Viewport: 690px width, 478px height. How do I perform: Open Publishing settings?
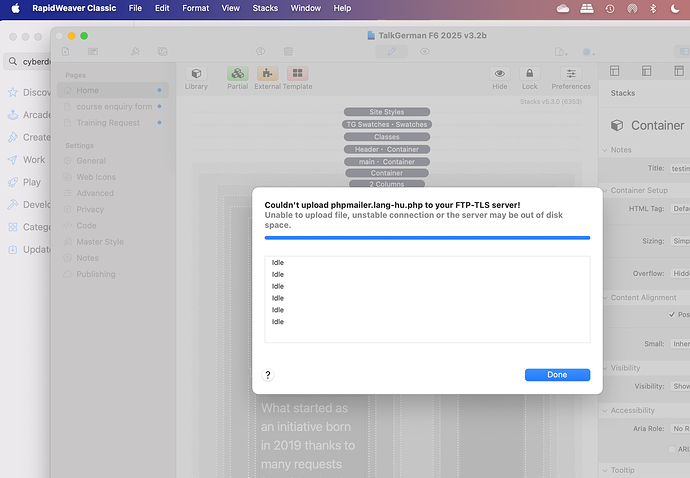95,274
